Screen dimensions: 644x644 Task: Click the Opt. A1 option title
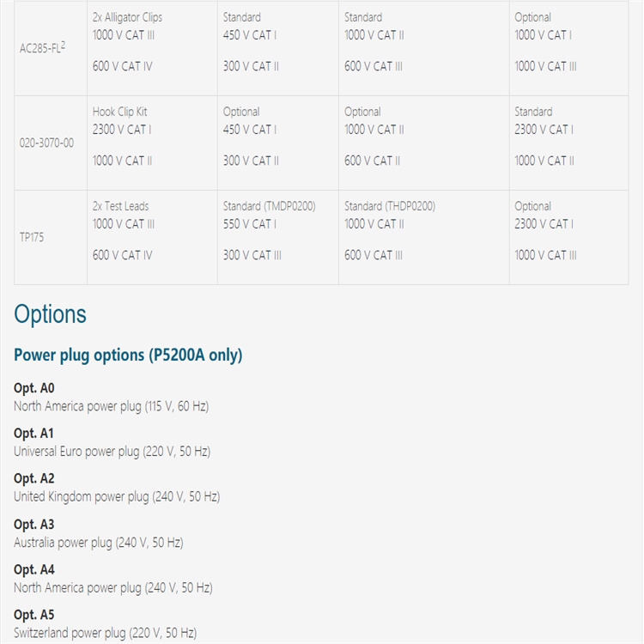(x=33, y=434)
